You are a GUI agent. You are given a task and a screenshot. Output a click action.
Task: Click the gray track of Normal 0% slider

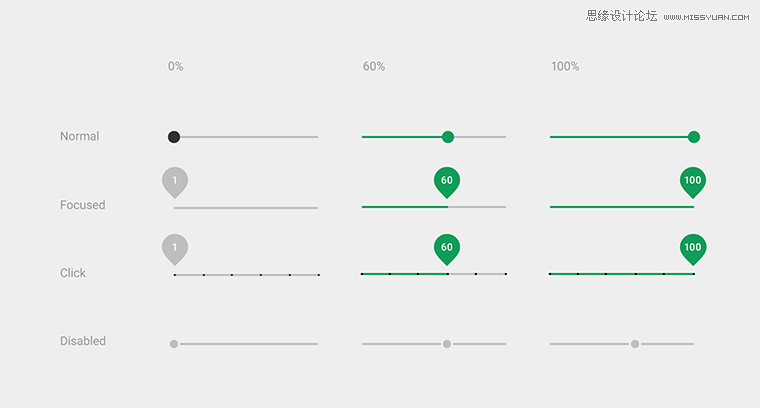click(x=249, y=137)
